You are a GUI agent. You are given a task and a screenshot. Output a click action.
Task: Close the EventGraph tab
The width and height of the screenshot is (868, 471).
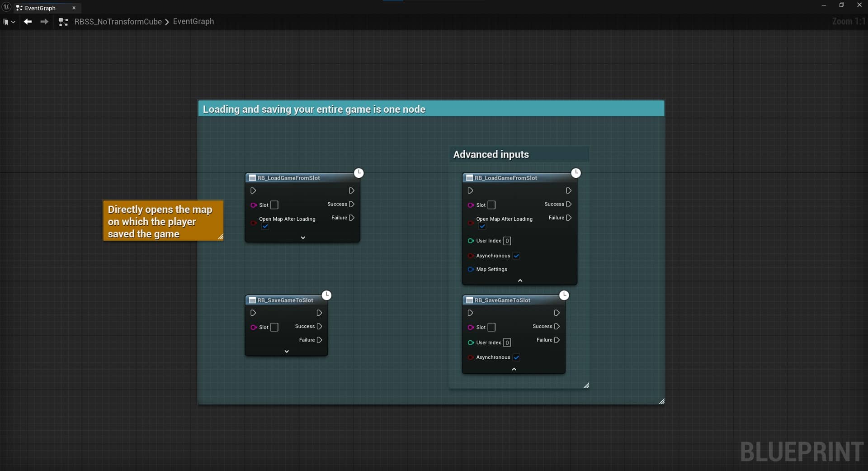coord(74,8)
